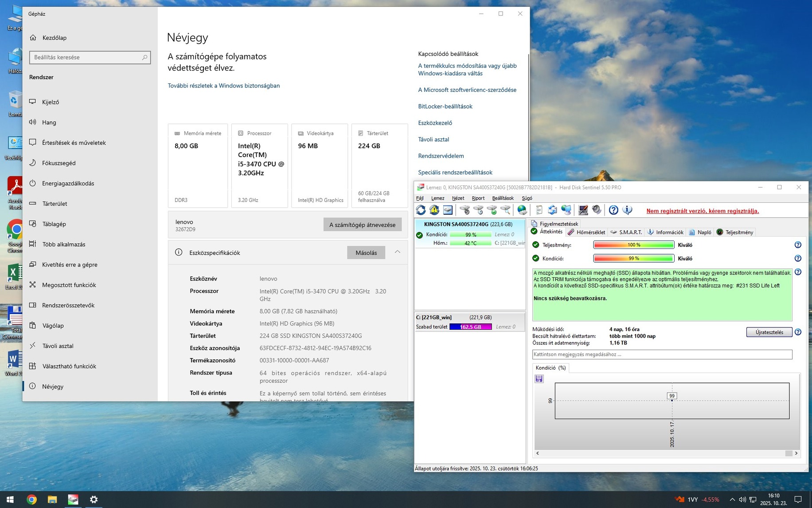This screenshot has height=508, width=812.
Task: Show hidden system tray icons
Action: point(732,500)
